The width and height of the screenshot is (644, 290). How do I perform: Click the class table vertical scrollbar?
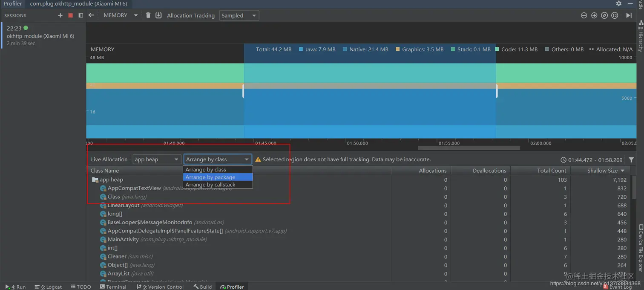pos(634,188)
